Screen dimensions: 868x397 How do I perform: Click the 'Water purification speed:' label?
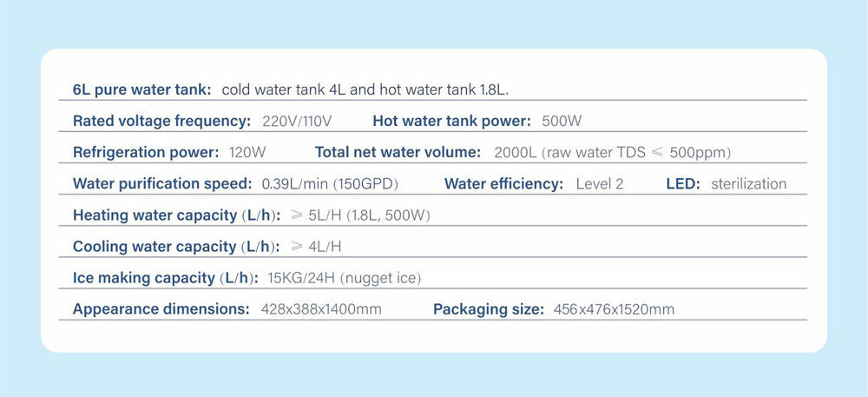pyautogui.click(x=162, y=183)
